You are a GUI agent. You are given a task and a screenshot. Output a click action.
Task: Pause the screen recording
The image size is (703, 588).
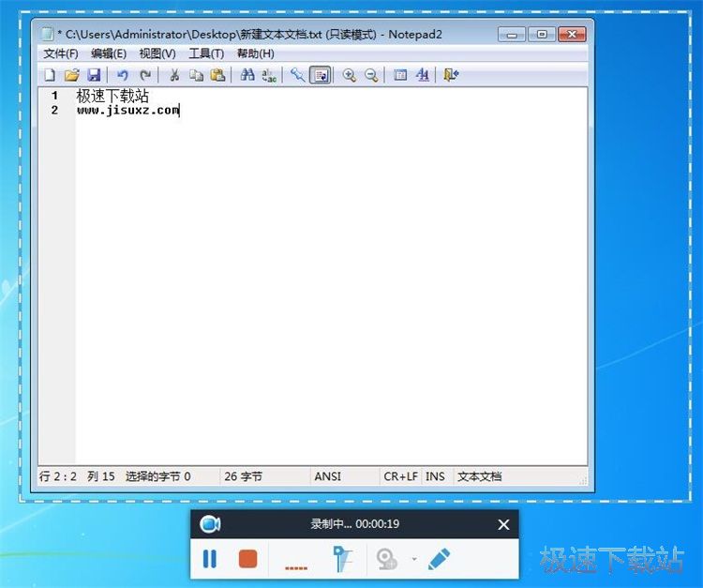point(210,559)
